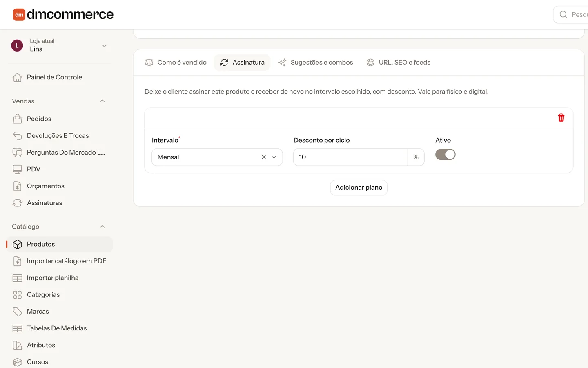Click the Importar planilha table icon

[17, 278]
